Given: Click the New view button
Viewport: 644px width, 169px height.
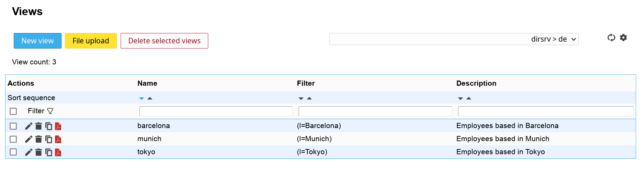Looking at the screenshot, I should coord(37,41).
